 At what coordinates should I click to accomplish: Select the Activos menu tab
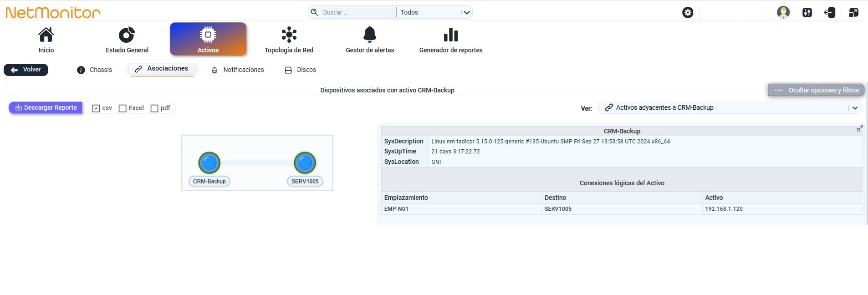click(x=208, y=39)
